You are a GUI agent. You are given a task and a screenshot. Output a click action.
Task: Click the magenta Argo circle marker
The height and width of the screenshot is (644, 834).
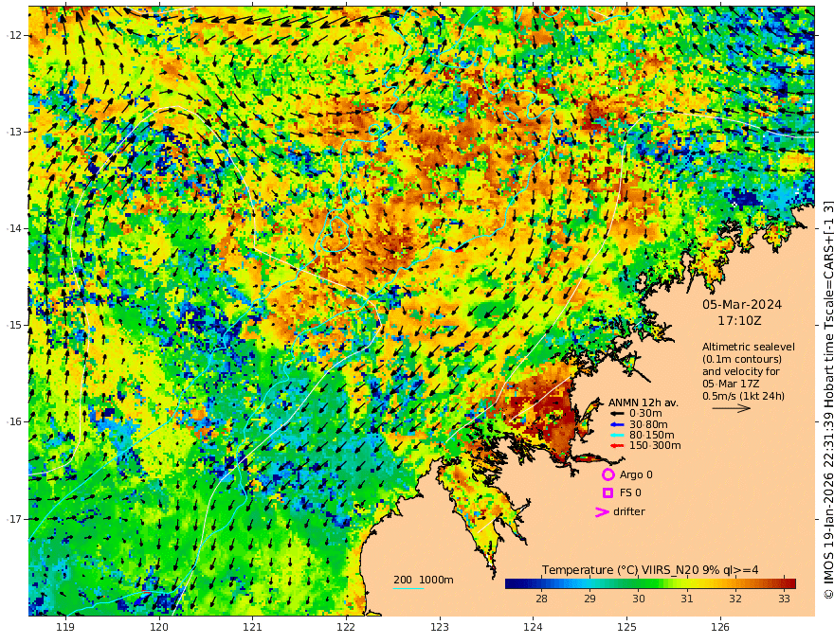click(607, 474)
